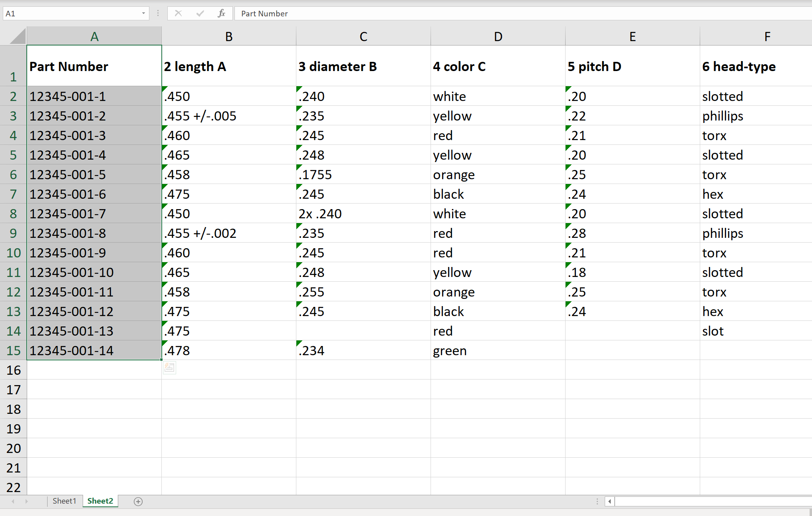Screen dimensions: 812x516
Task: Select the Sheet2 tab
Action: [x=100, y=501]
